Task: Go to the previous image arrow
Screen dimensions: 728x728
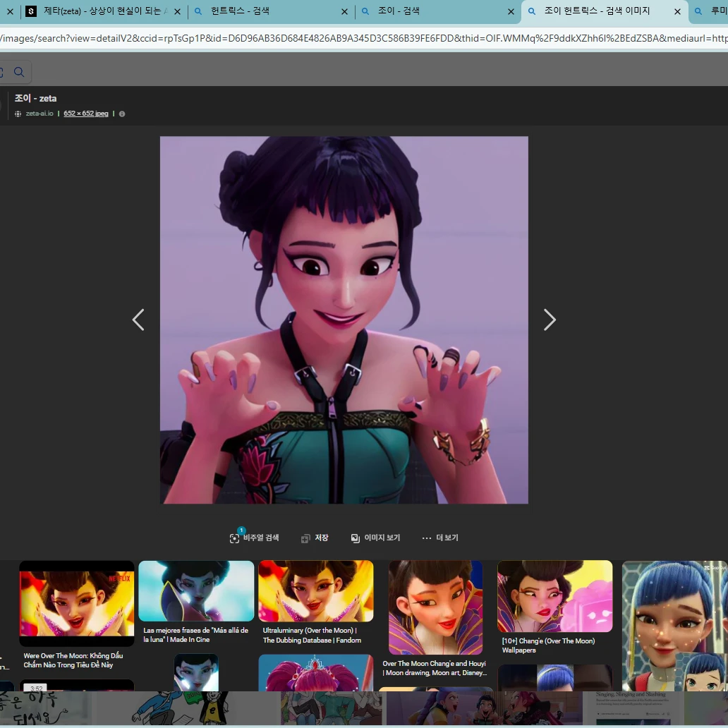Action: 138,320
